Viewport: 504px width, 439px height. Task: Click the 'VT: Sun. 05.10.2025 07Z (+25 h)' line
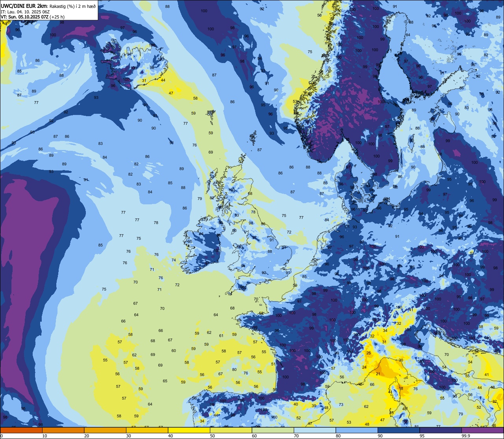33,17
